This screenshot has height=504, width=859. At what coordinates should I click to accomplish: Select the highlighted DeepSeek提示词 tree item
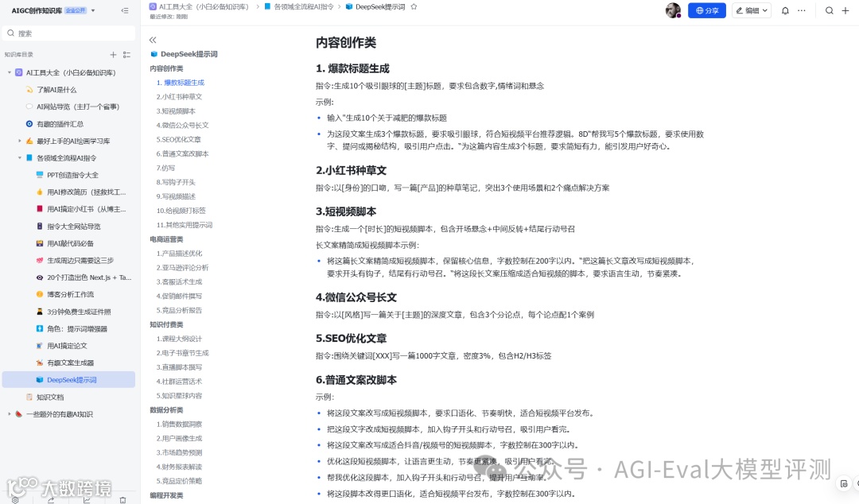(x=69, y=380)
